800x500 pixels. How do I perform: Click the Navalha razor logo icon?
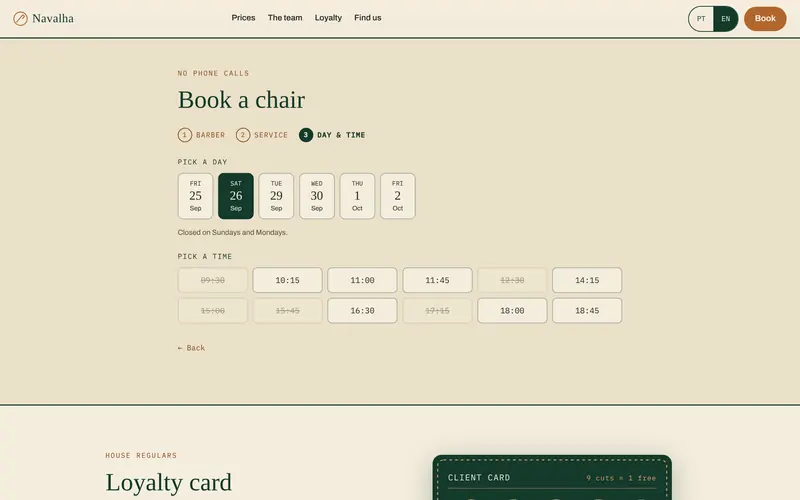pos(20,19)
